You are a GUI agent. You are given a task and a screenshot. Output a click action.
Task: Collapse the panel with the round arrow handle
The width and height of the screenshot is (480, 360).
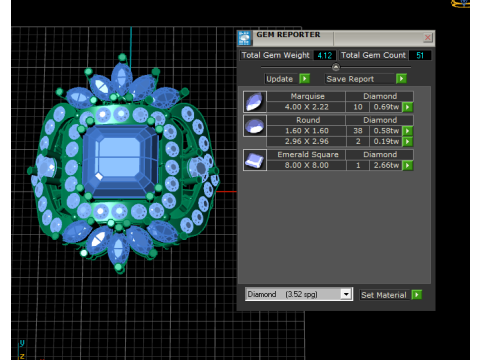(x=336, y=67)
